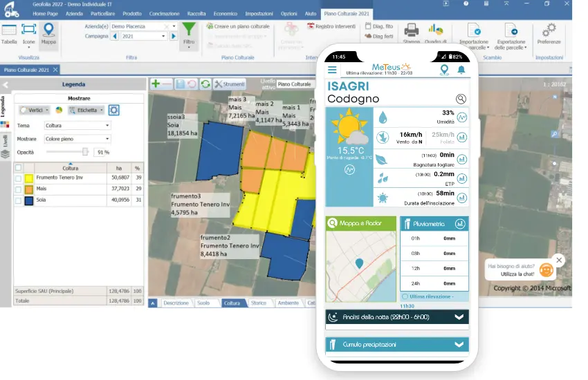This screenshot has width=588, height=380.
Task: Open the Impostazioni menu
Action: click(x=259, y=14)
